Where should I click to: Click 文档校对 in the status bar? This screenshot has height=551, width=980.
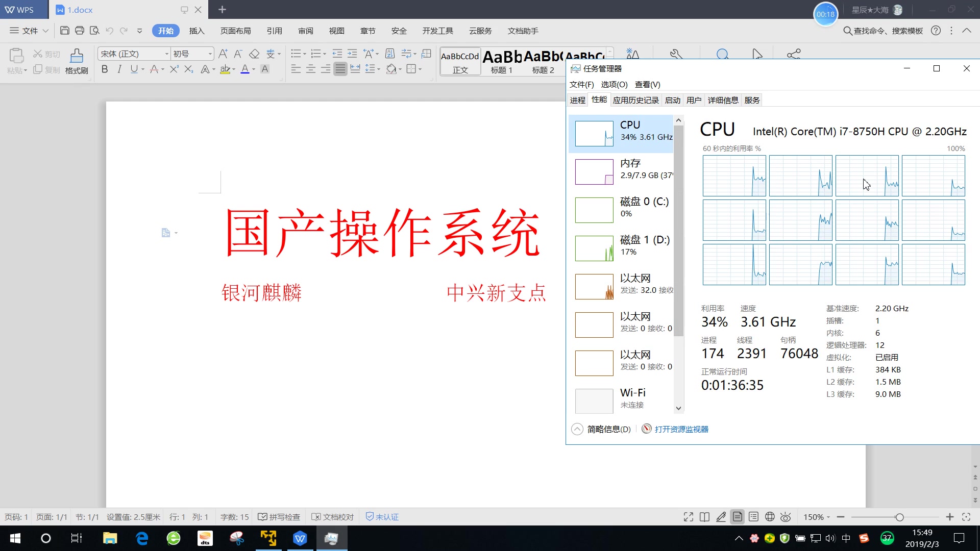click(x=333, y=517)
